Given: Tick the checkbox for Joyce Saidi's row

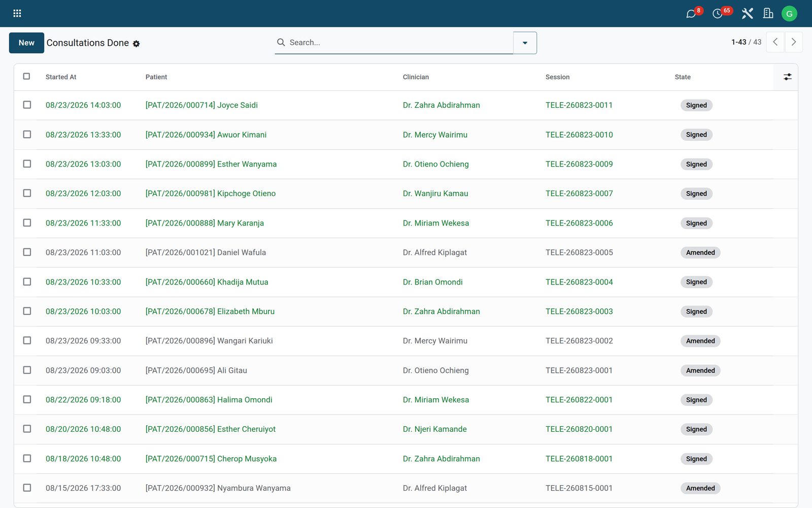Looking at the screenshot, I should pyautogui.click(x=27, y=105).
